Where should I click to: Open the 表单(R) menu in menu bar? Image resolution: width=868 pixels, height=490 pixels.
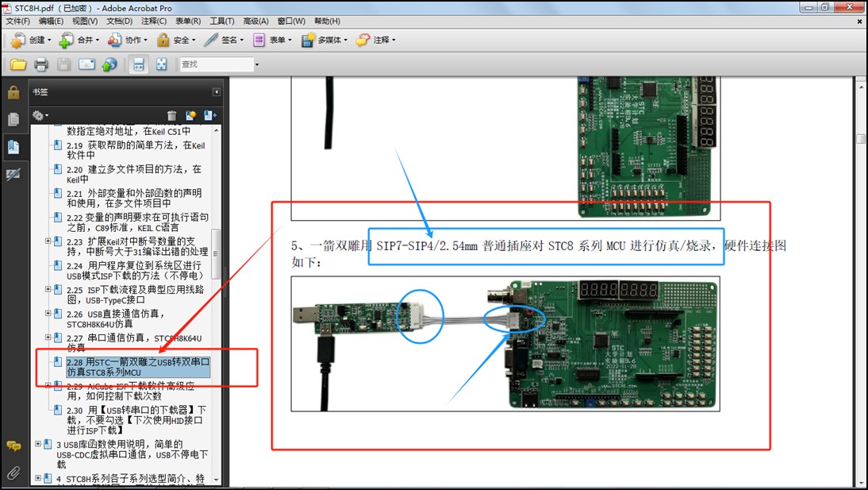[188, 21]
